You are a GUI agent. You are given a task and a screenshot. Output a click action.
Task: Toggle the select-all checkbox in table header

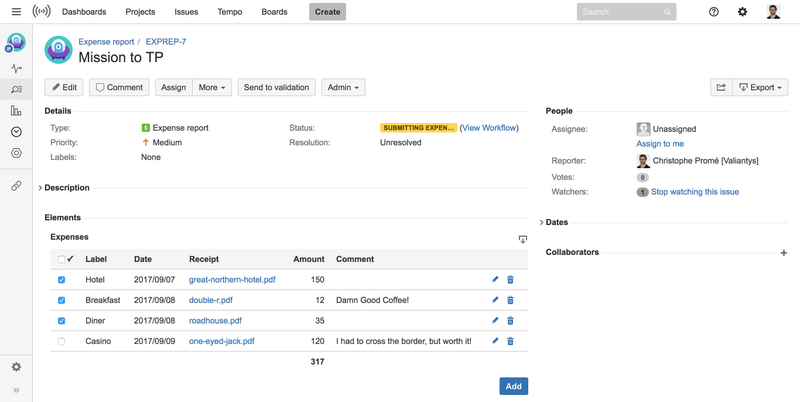61,259
